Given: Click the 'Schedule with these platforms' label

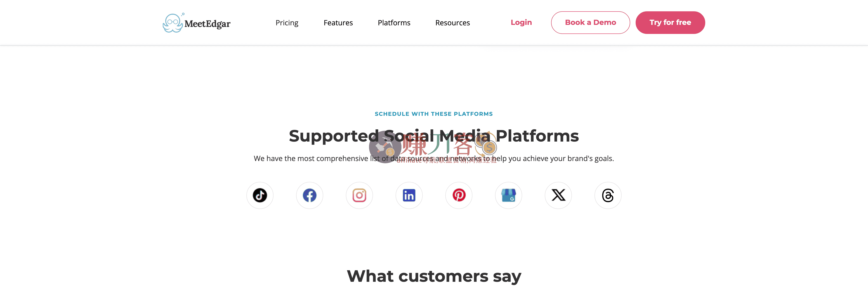Looking at the screenshot, I should click(434, 114).
